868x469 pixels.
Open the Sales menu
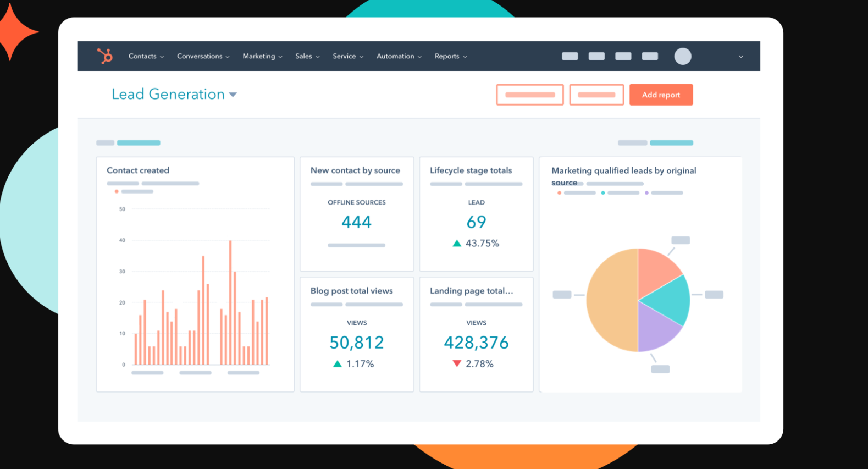pyautogui.click(x=307, y=56)
